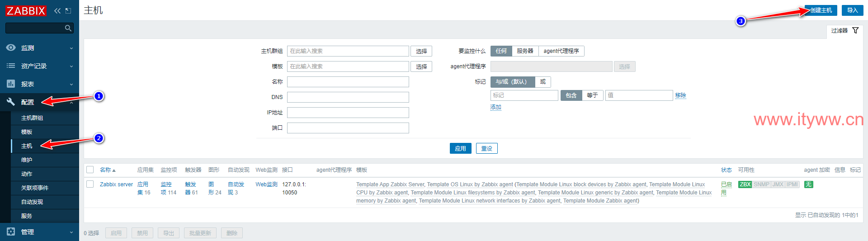Click the filter funnel icon
The image size is (868, 241).
(x=855, y=30)
